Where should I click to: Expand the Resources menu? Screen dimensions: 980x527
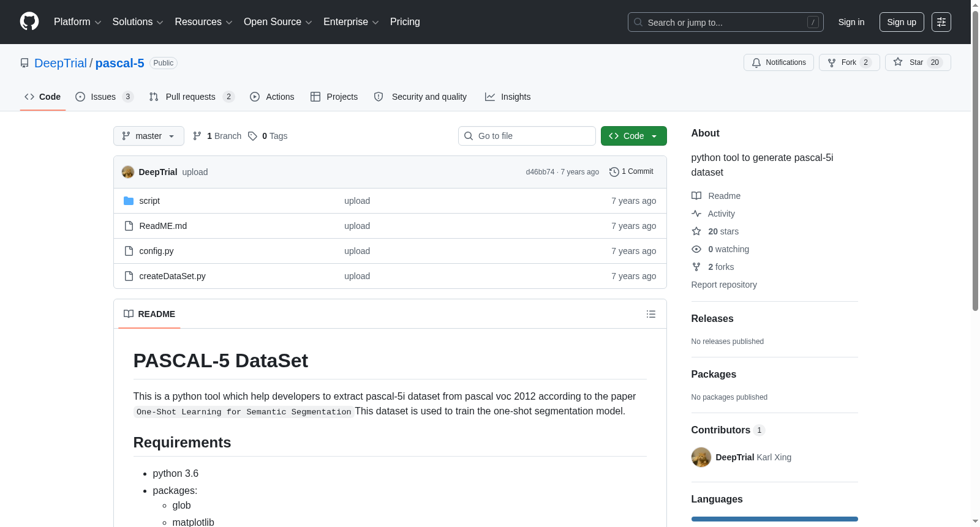pyautogui.click(x=203, y=22)
